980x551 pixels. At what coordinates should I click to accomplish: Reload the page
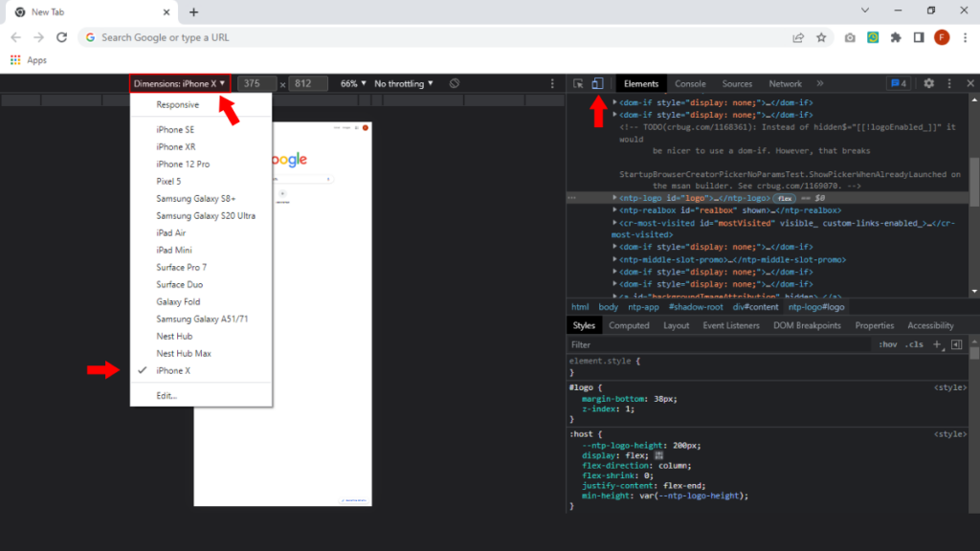[x=61, y=37]
